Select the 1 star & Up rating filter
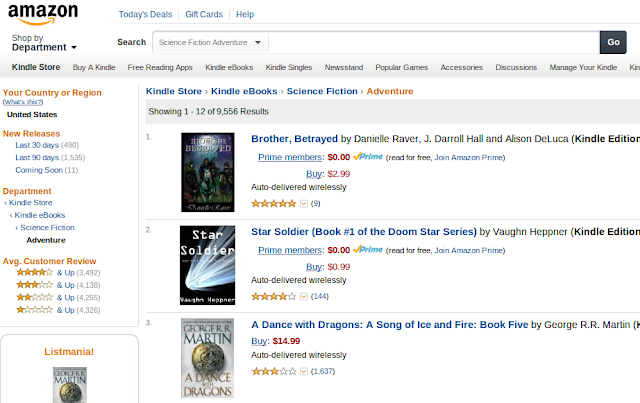Screen dimensions: 640x403 pyautogui.click(x=58, y=310)
